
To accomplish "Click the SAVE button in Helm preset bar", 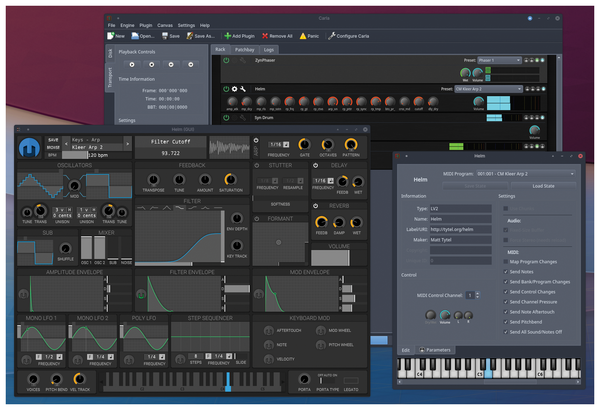I will 53,140.
